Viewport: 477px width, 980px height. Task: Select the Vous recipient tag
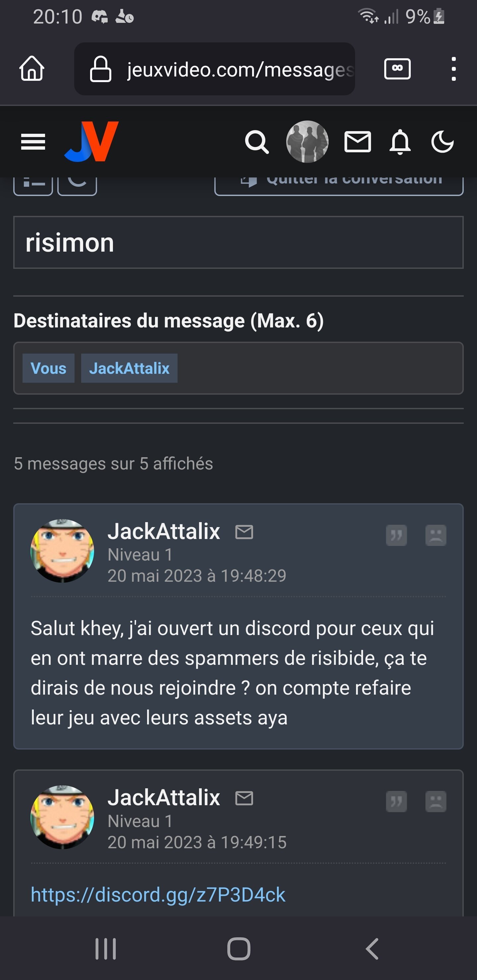click(48, 368)
